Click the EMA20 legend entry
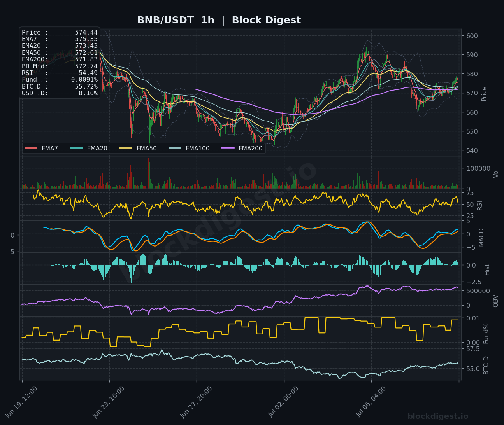 tap(89, 148)
